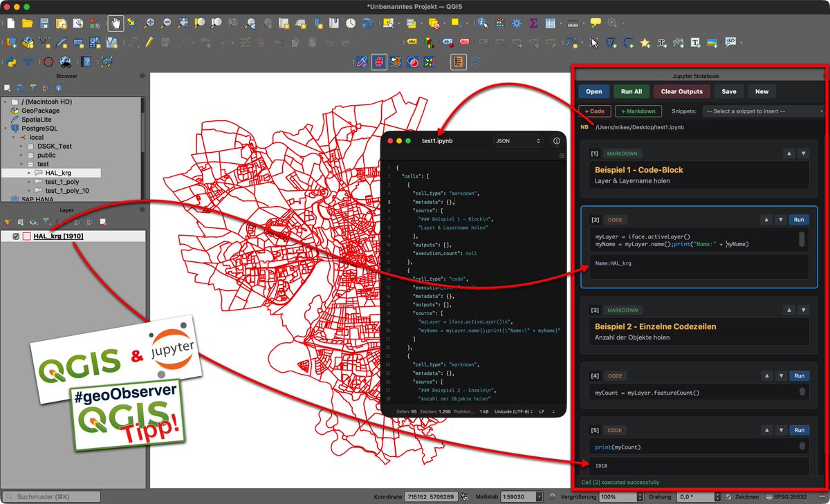Click Run All in Jupyter panel

631,90
